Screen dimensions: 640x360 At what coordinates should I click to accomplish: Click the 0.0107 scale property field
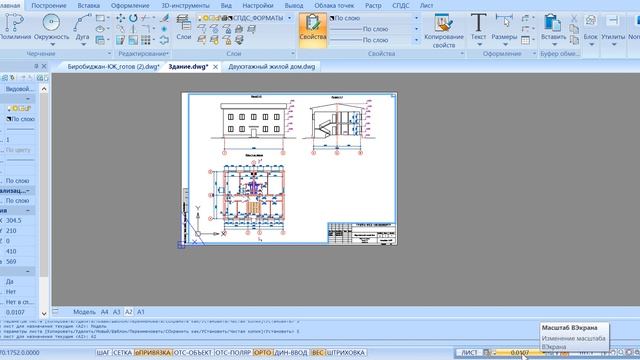point(19,312)
